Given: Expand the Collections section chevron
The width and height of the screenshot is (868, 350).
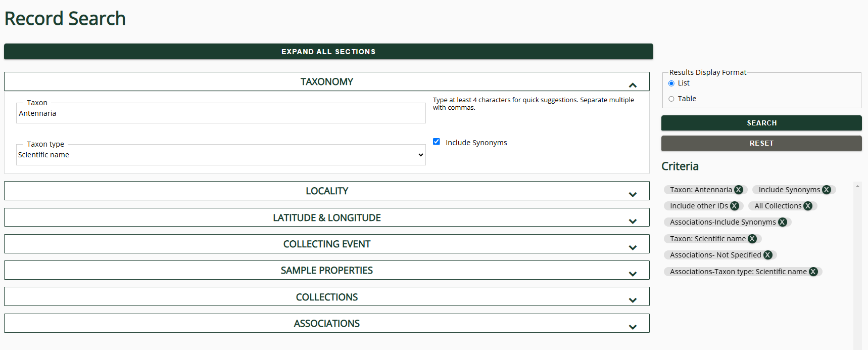Looking at the screenshot, I should 633,300.
